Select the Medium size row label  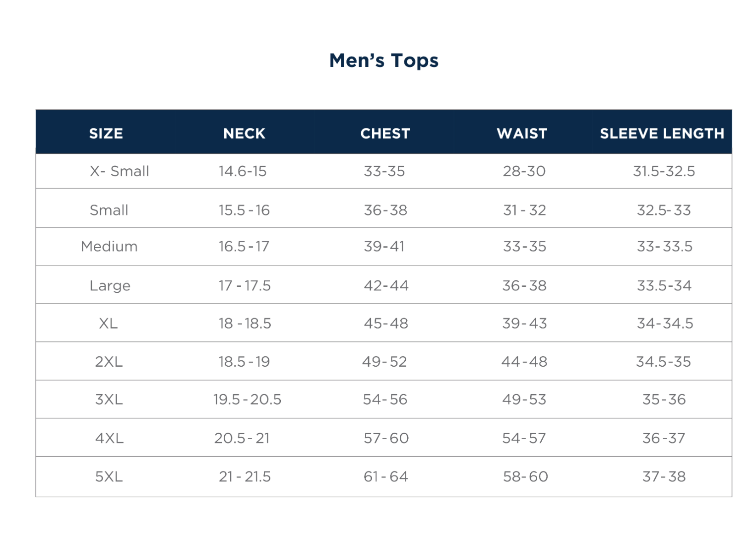point(109,247)
